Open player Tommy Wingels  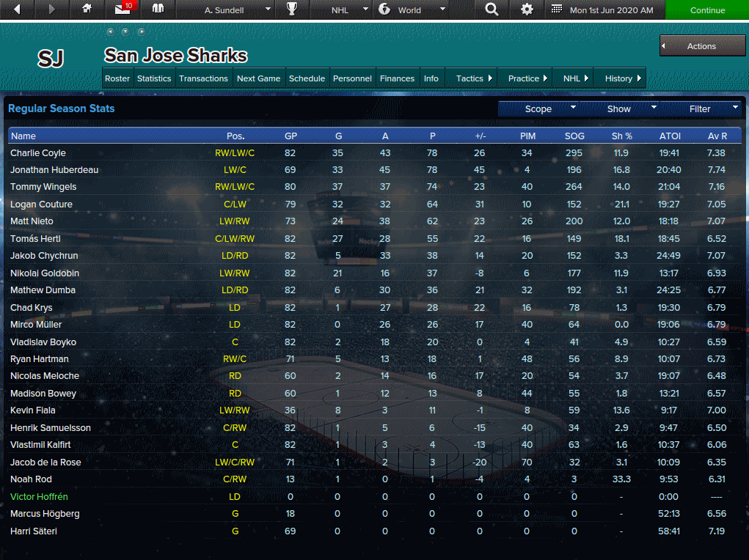click(43, 187)
